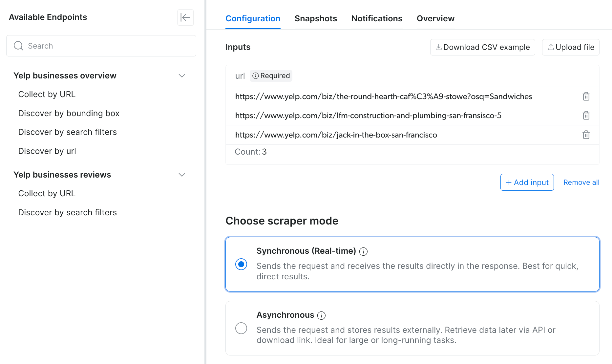
Task: Delete the round-hearth-café URL row
Action: click(x=586, y=96)
